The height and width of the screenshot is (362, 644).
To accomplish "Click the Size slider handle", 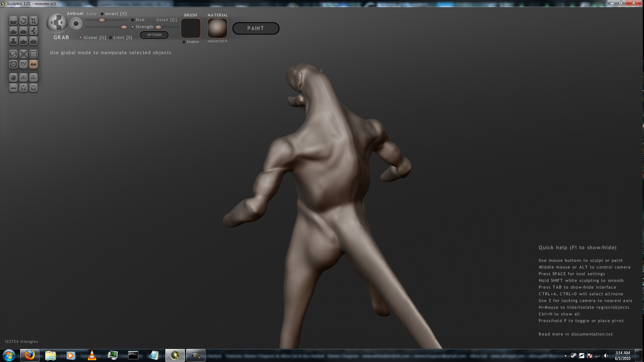I will coord(102,20).
